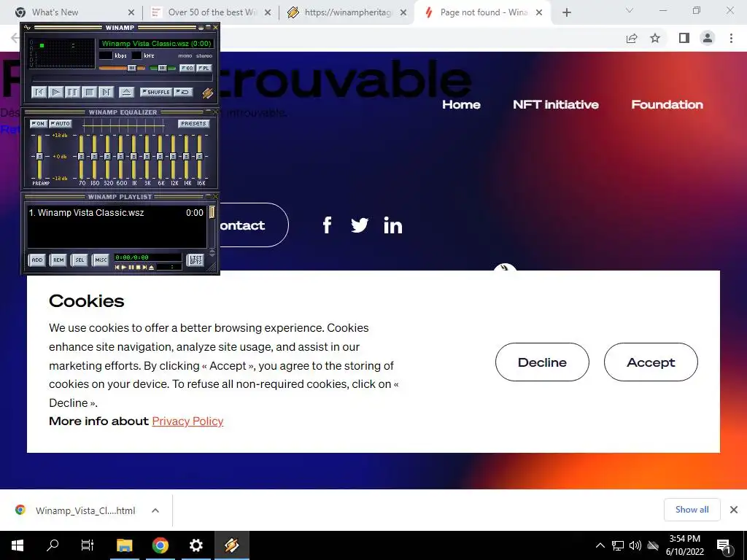
Task: Open equalizer PRESETS menu
Action: (193, 124)
